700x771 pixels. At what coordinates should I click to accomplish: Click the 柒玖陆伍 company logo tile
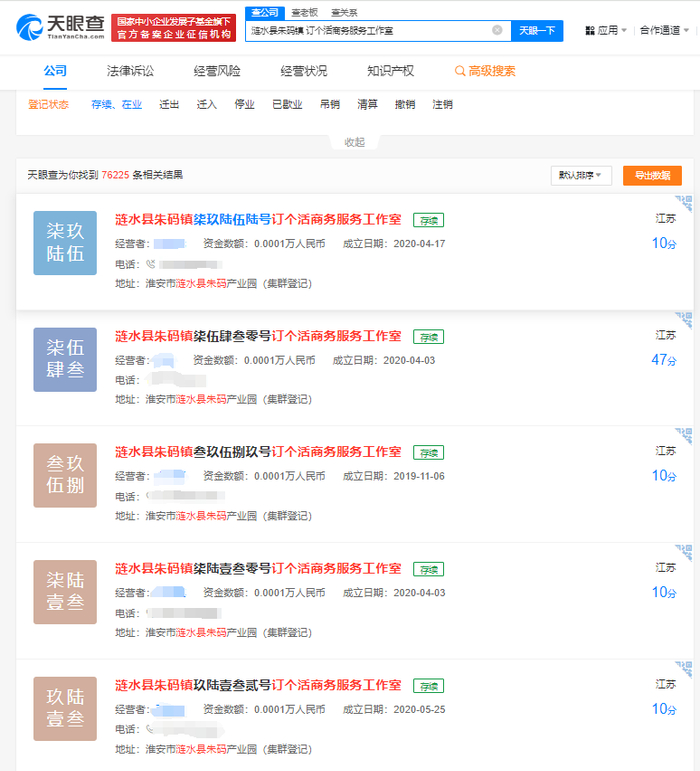[x=65, y=243]
